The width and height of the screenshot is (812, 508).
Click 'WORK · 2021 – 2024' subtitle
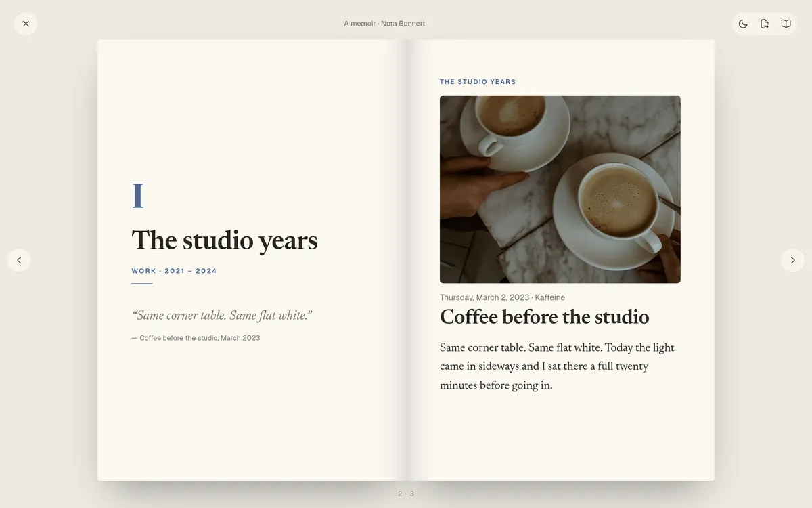175,271
